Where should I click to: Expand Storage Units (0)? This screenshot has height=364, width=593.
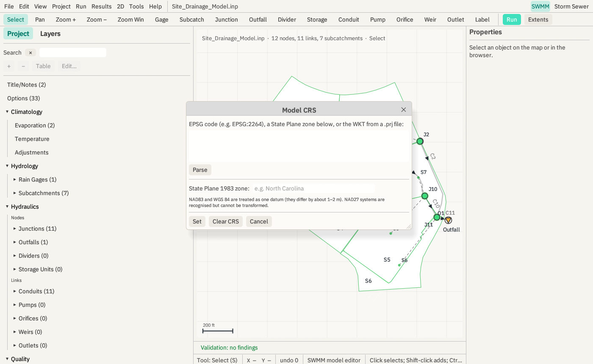[15, 269]
